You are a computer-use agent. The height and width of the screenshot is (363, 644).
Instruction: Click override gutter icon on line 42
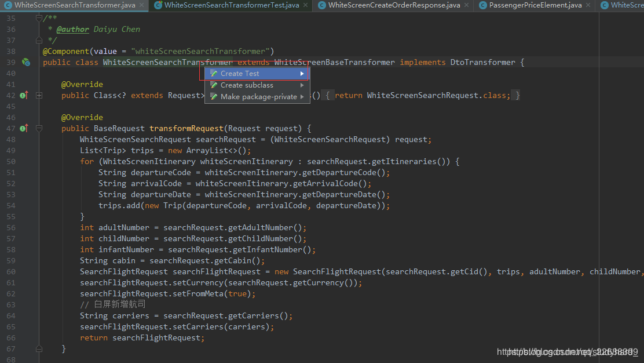(24, 95)
